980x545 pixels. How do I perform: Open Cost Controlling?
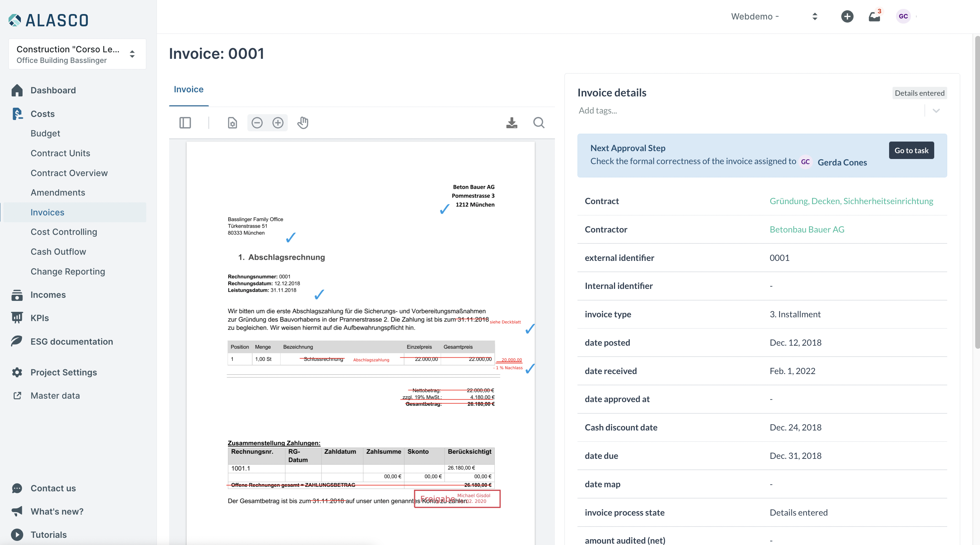64,232
